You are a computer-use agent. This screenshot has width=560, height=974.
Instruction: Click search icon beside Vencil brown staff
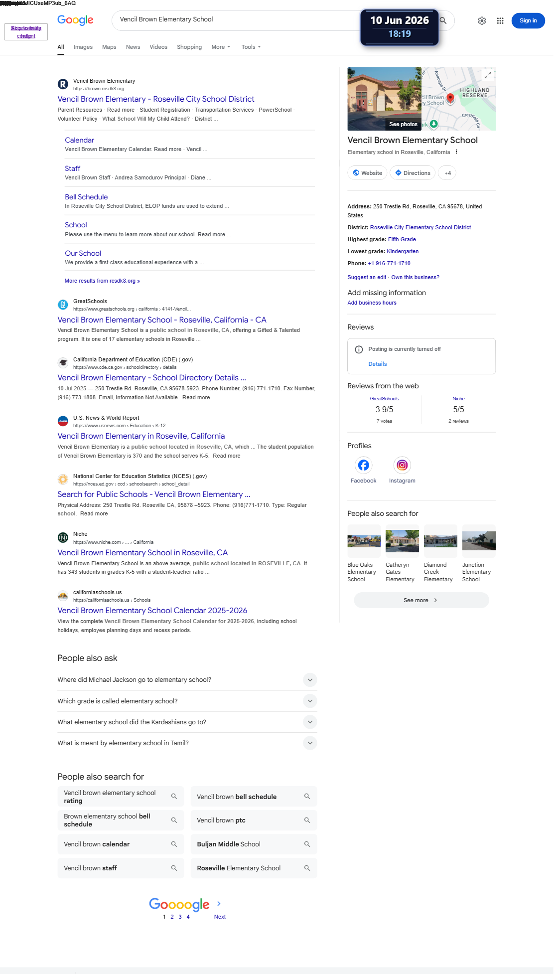tap(174, 868)
